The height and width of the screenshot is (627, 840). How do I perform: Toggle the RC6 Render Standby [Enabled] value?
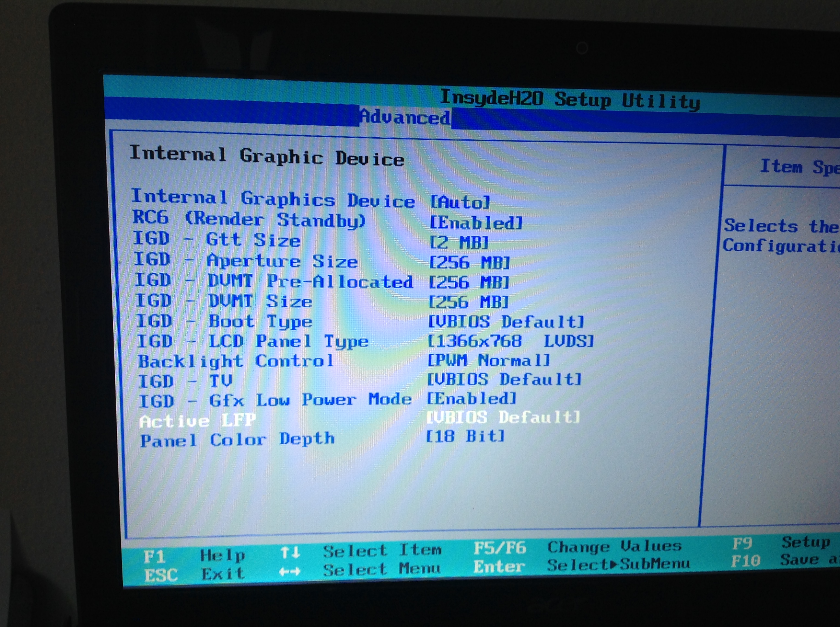(x=476, y=223)
